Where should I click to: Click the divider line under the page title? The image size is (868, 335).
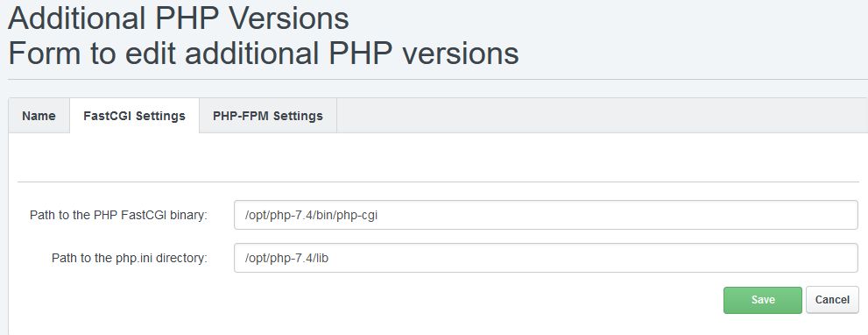[x=439, y=79]
